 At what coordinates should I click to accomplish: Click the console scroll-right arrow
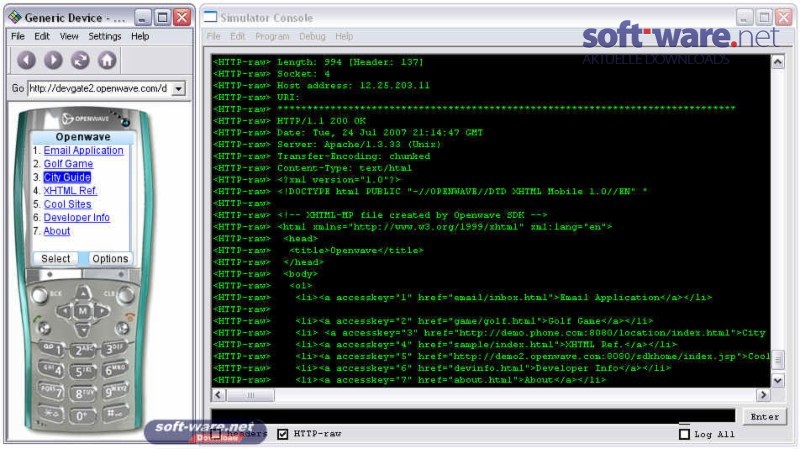pos(763,395)
